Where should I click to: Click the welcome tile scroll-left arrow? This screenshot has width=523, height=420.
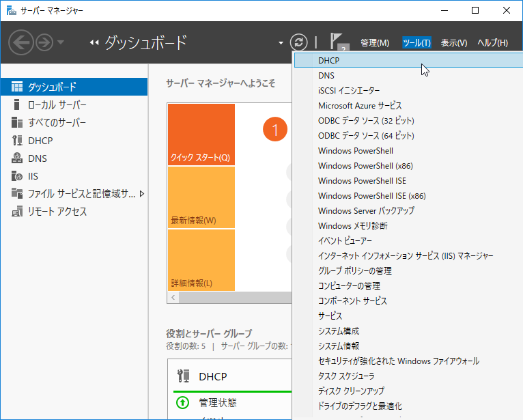[x=173, y=297]
